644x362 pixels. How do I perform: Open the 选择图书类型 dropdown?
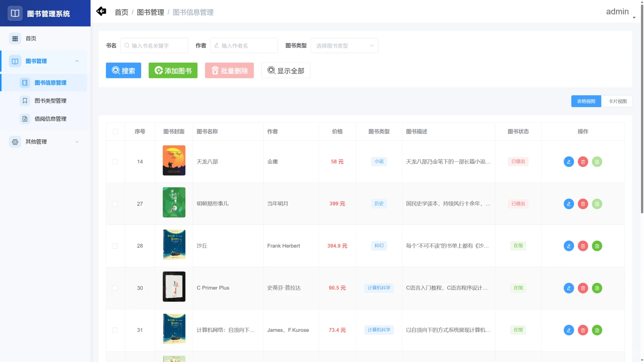point(344,45)
